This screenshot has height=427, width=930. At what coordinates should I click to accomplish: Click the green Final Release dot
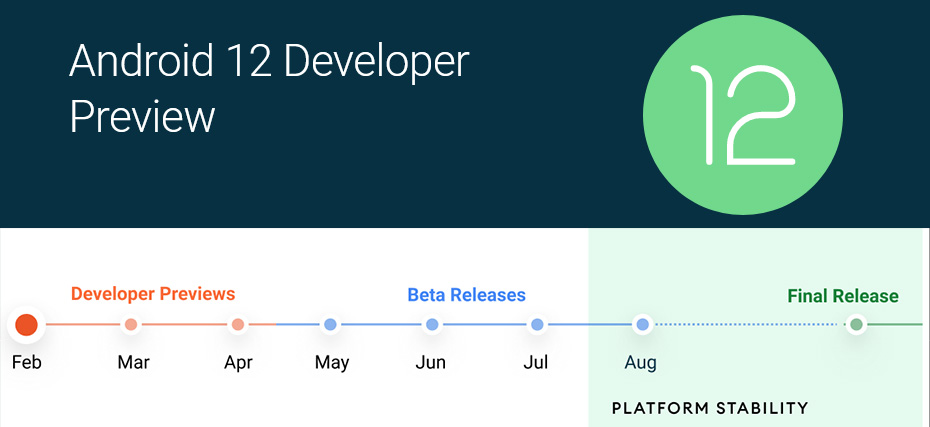856,324
